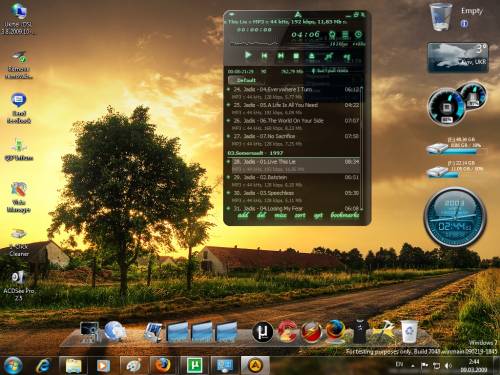The width and height of the screenshot is (500, 375).
Task: Open the top-left computer desktop icon
Action: 18,19
